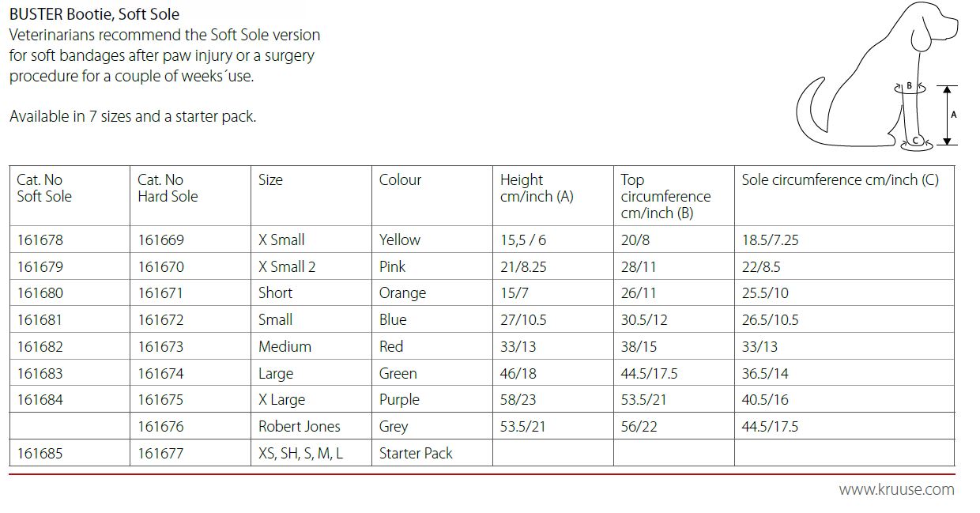The image size is (980, 513).
Task: Select the 'Colour' column header
Action: pos(400,180)
